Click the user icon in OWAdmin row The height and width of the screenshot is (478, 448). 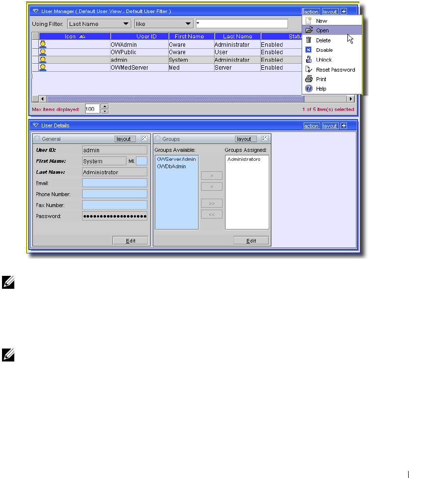click(x=43, y=44)
